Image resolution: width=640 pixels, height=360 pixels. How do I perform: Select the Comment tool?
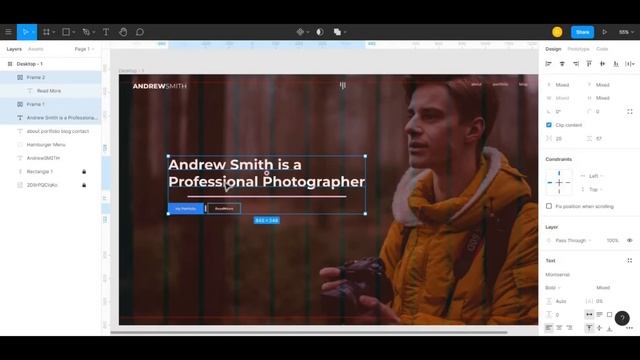(x=140, y=32)
